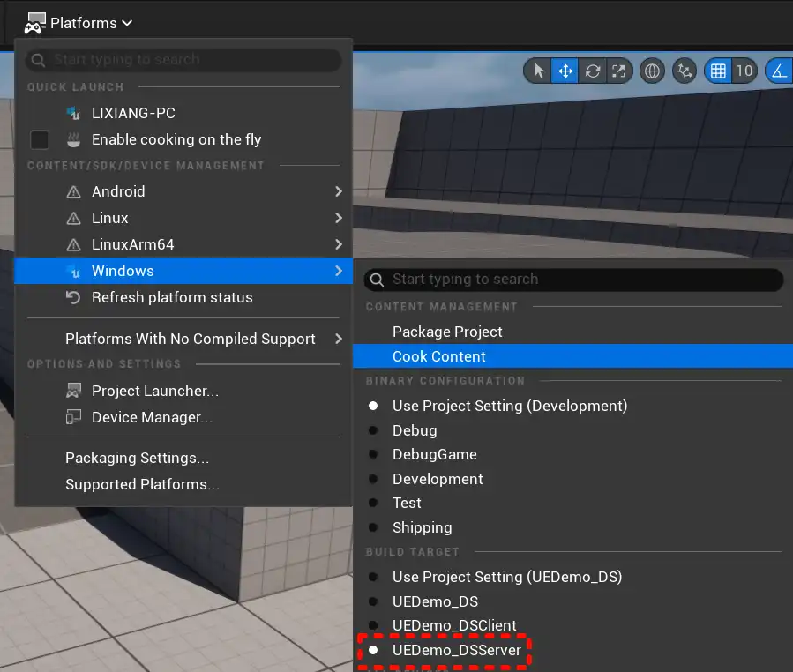Click Cook Content menu entry
793x672 pixels.
pos(439,356)
